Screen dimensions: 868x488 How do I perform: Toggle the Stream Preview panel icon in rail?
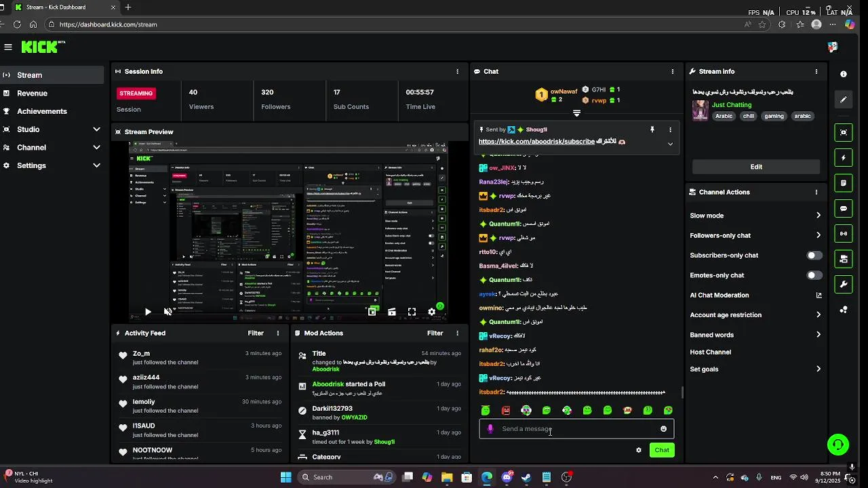844,132
